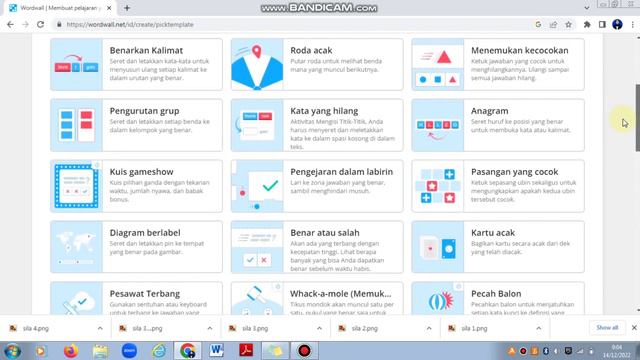This screenshot has width=640, height=360.
Task: Click the Kartu acak title
Action: [493, 233]
